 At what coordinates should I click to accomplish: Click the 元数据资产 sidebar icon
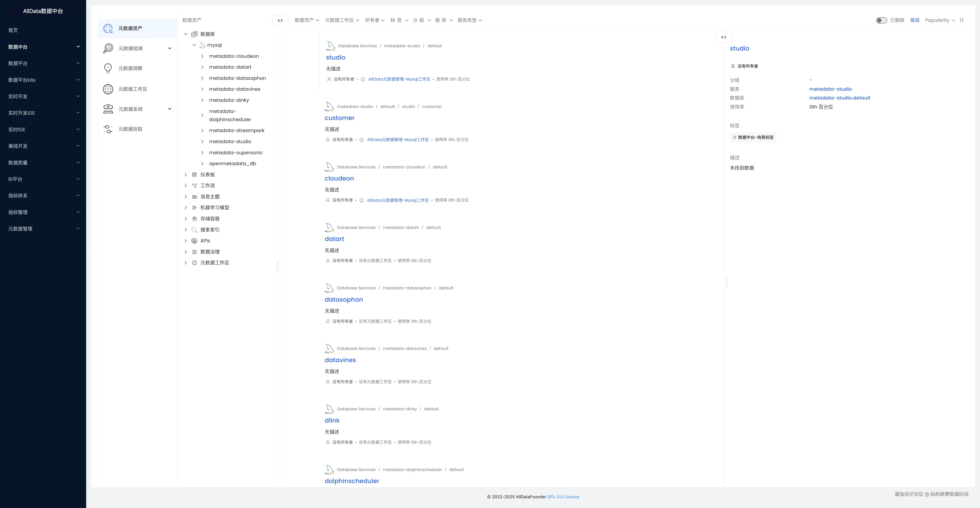(x=108, y=29)
